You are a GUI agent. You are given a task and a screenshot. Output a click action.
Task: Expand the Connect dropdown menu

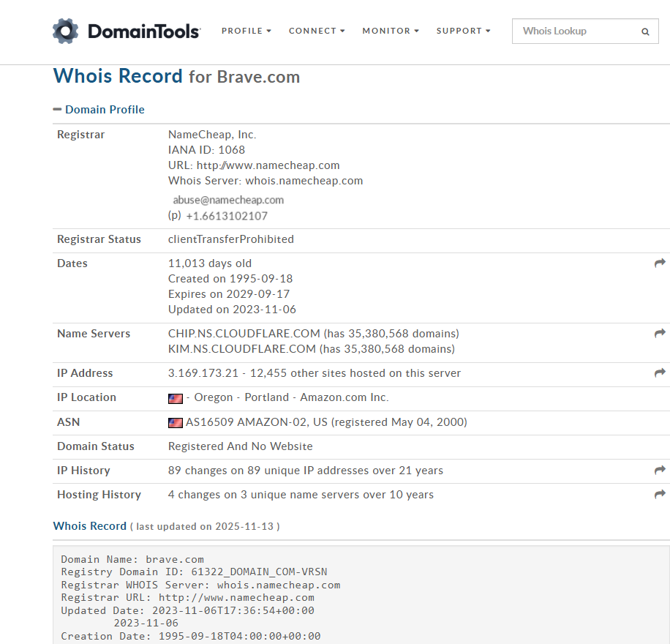(317, 31)
